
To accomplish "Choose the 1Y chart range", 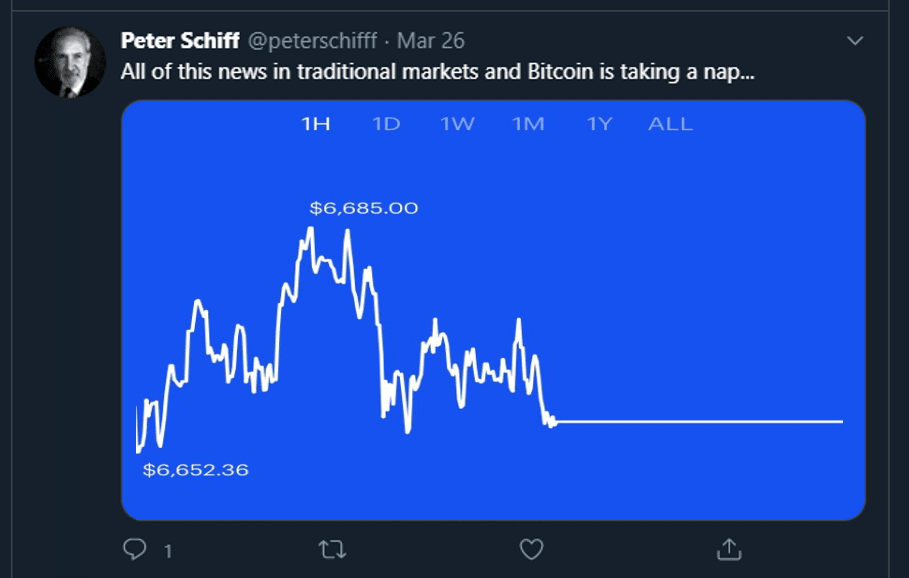I will pos(599,124).
